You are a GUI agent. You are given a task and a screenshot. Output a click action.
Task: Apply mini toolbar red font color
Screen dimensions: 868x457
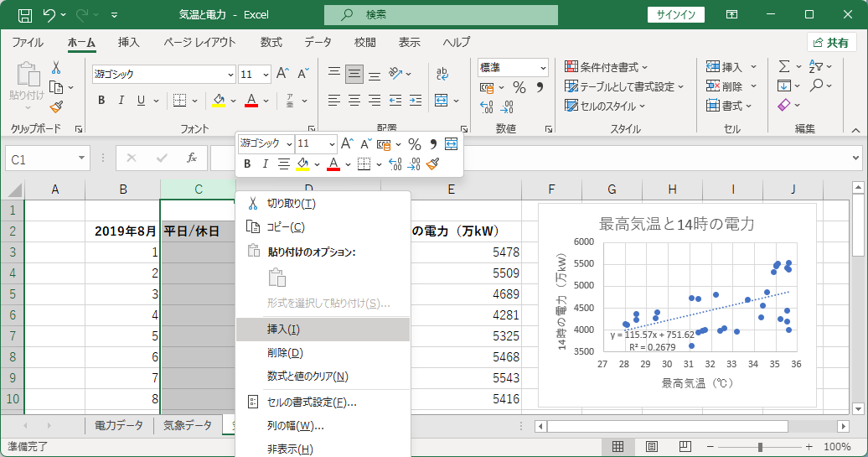click(x=333, y=164)
